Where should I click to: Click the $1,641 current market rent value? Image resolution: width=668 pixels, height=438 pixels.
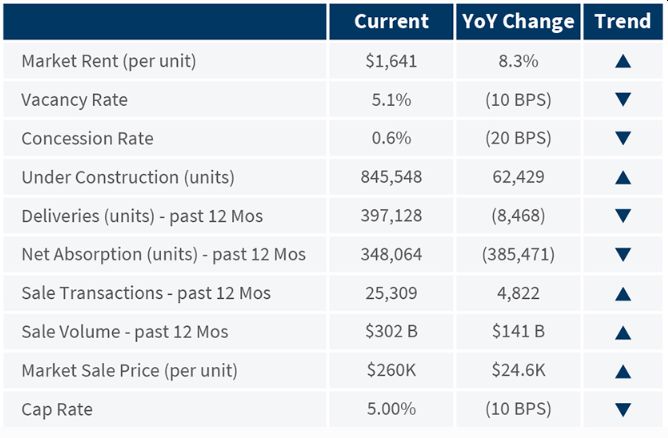(391, 61)
